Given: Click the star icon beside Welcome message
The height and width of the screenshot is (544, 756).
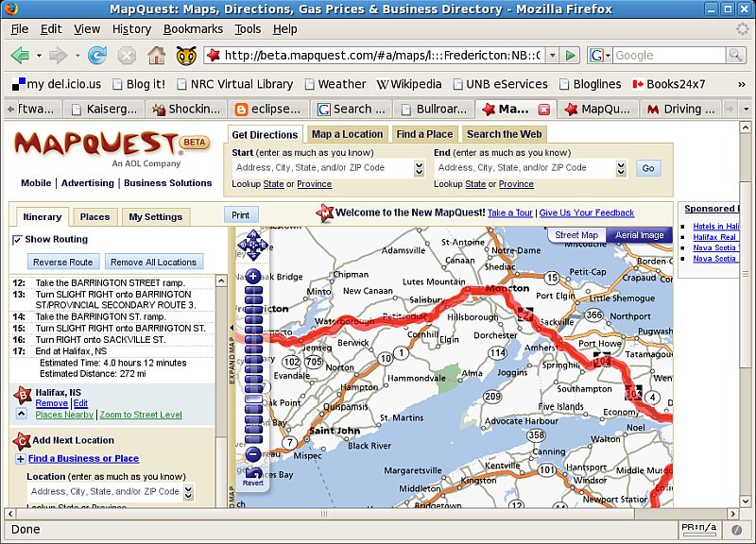Looking at the screenshot, I should [325, 212].
